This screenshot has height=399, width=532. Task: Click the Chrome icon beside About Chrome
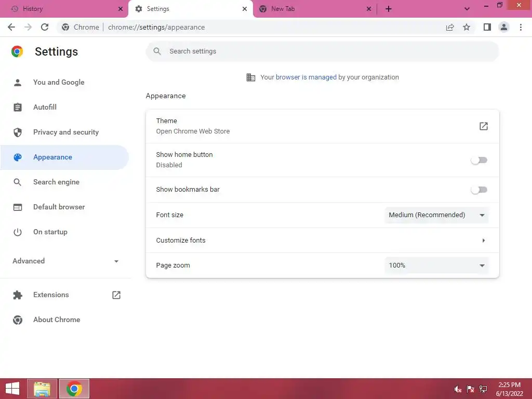tap(18, 320)
